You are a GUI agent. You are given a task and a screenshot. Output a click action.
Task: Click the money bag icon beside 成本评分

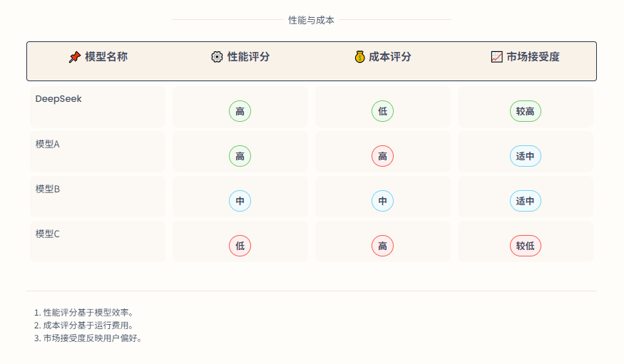[359, 57]
